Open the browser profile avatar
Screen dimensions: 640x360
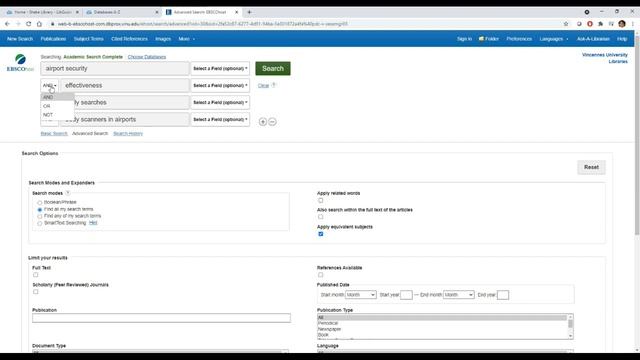click(622, 24)
